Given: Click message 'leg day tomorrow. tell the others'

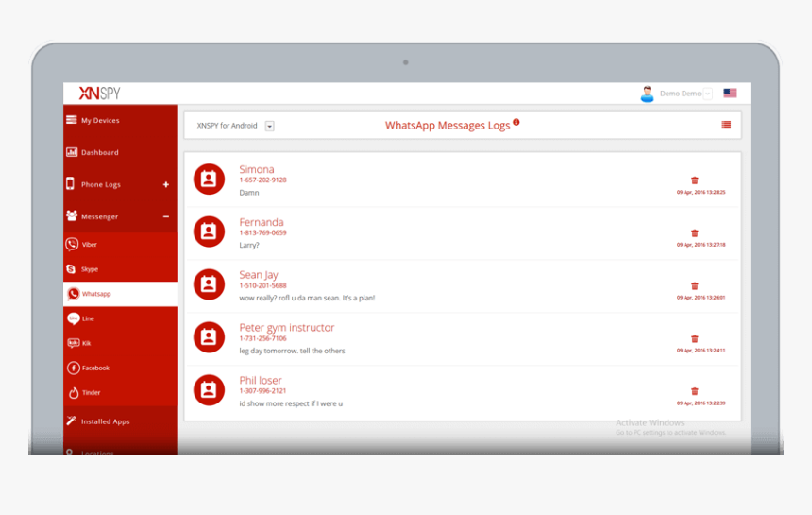Looking at the screenshot, I should (x=292, y=351).
